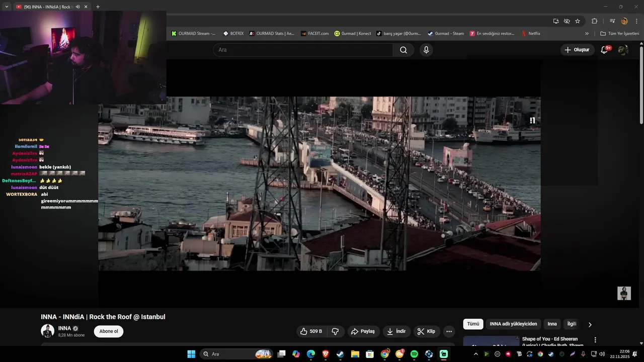Viewport: 644px width, 362px height.
Task: Select the İlgili filter chip
Action: [572, 324]
